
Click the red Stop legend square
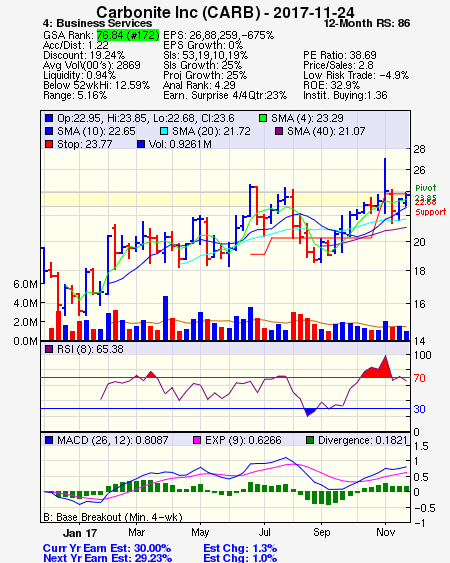pos(49,144)
